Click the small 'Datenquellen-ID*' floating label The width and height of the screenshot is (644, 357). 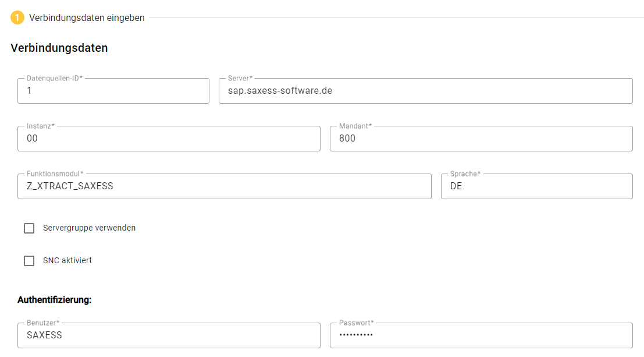point(55,78)
